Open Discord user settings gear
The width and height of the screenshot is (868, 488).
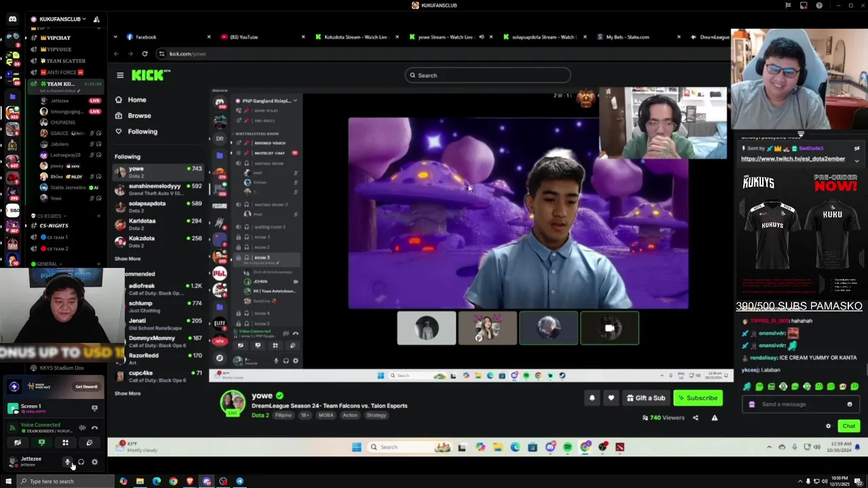pos(94,462)
